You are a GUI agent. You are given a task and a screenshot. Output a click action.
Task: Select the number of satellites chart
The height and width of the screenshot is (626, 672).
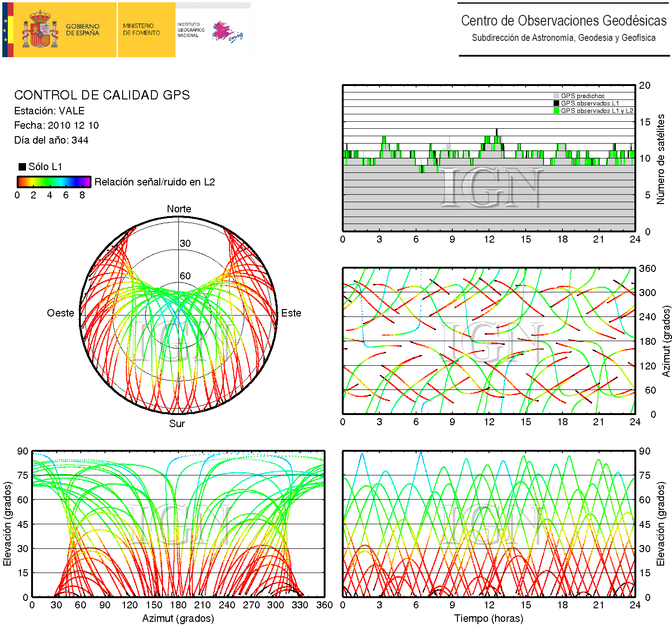coord(489,158)
